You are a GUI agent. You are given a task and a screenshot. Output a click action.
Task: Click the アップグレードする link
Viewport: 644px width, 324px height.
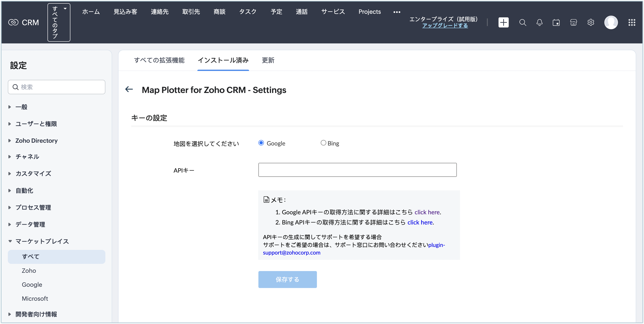click(x=445, y=25)
